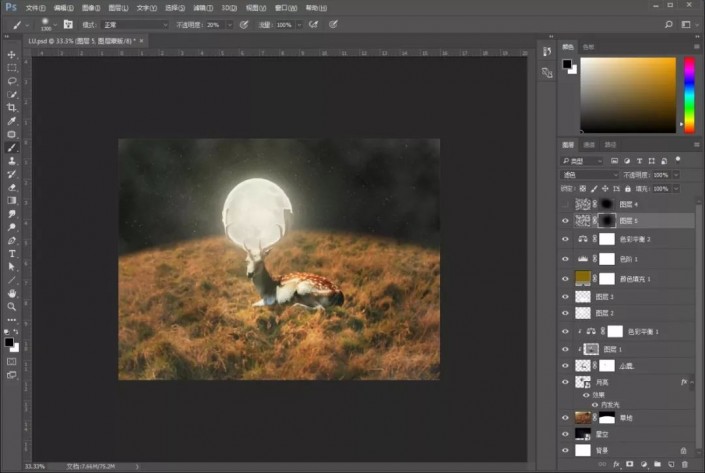
Task: Switch to the 色板 swatches tab
Action: coord(588,47)
